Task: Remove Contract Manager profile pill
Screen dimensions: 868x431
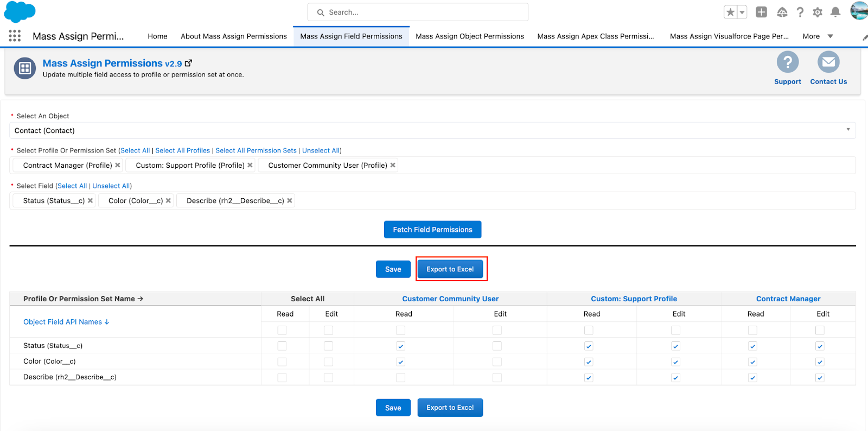Action: click(x=118, y=165)
